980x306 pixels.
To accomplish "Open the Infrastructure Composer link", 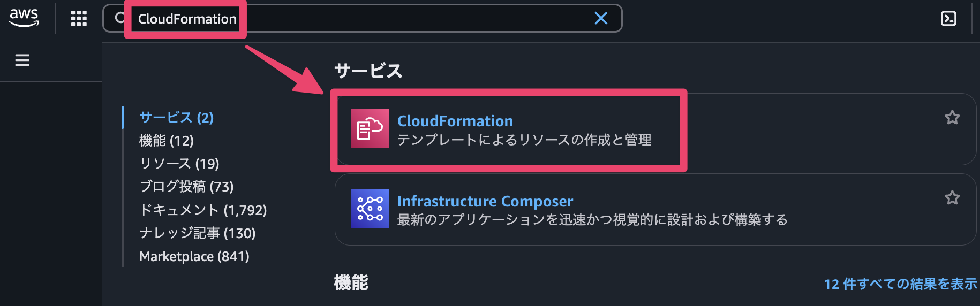I will click(485, 201).
